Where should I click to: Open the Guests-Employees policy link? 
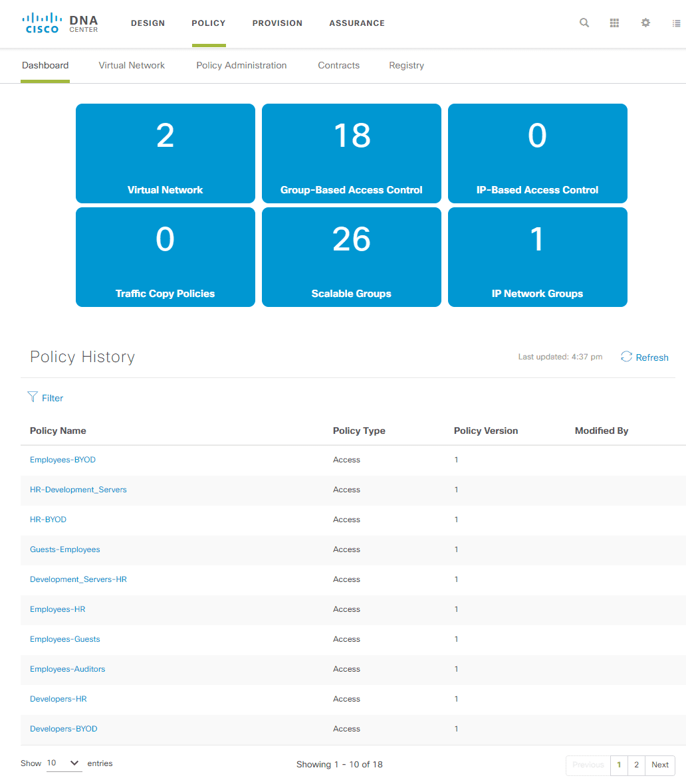(x=65, y=549)
